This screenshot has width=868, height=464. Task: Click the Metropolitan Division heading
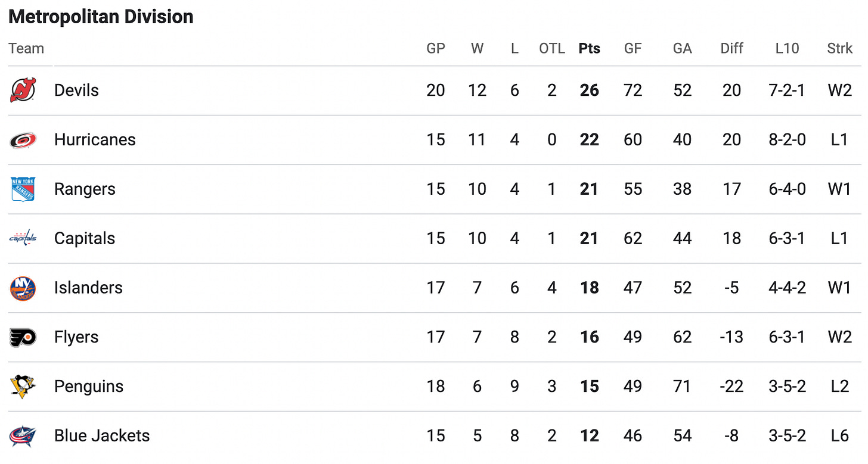click(x=101, y=17)
